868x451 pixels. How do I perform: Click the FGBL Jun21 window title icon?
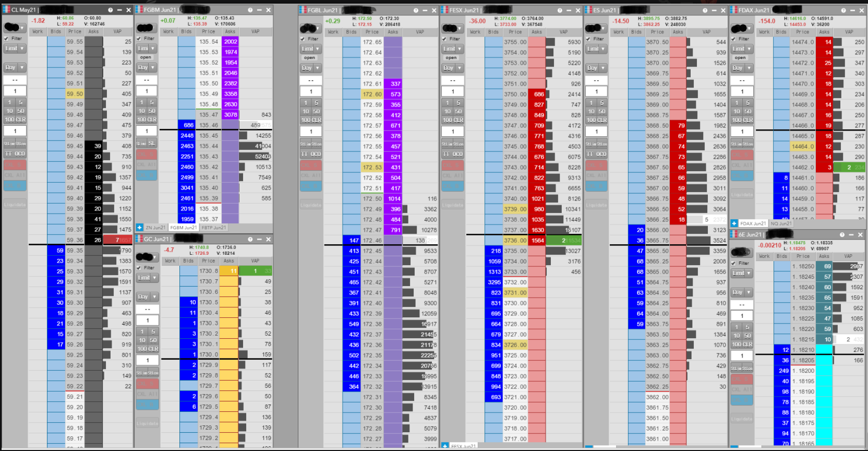(x=303, y=10)
